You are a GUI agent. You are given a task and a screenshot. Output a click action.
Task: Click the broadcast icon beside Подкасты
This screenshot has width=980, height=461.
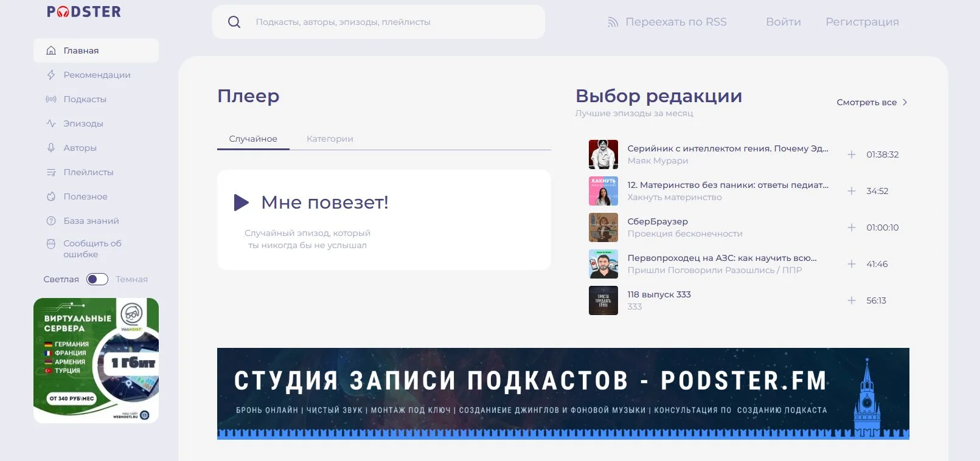tap(51, 99)
